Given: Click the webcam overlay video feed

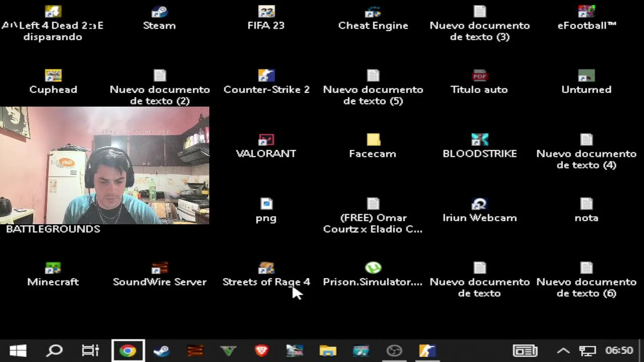Looking at the screenshot, I should (x=105, y=165).
